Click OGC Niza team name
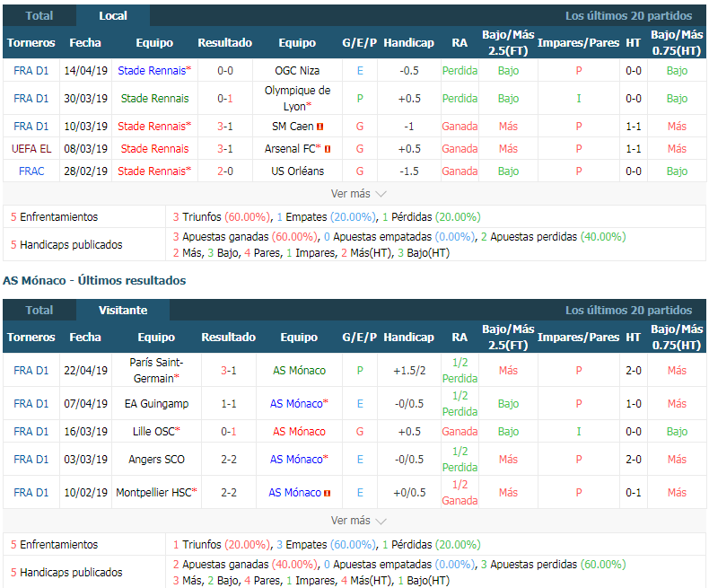Viewport: 709px width, 588px height. 297,71
